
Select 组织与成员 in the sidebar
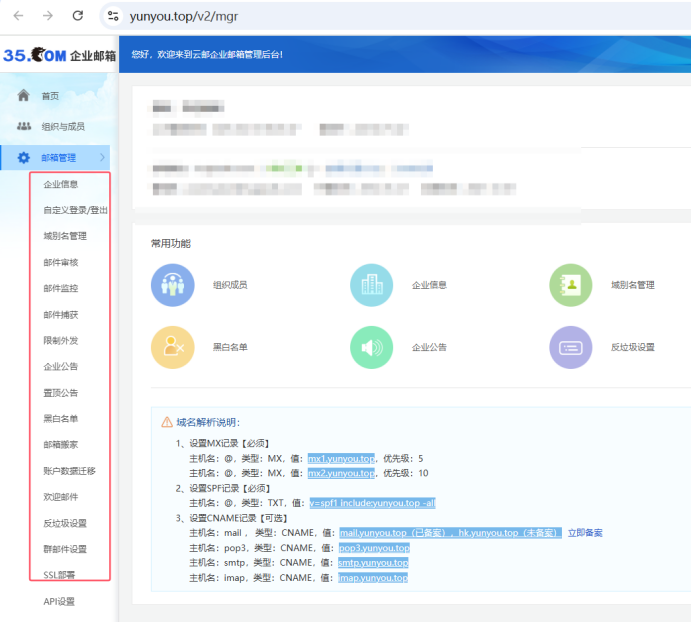(x=62, y=127)
